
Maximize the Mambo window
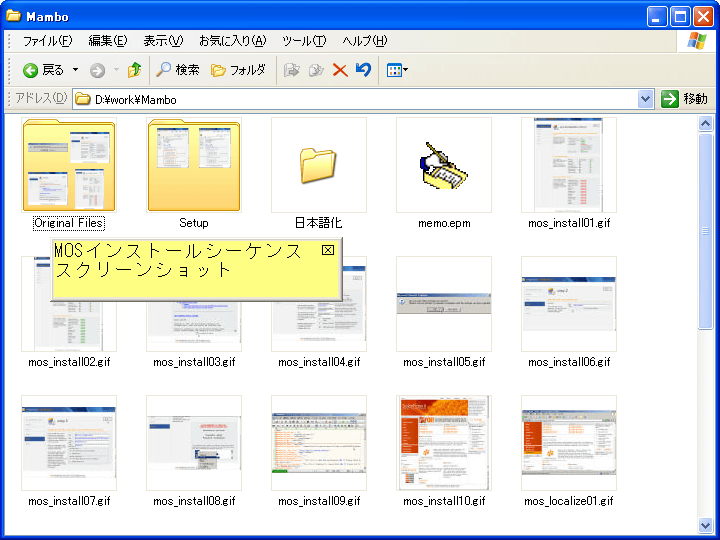tap(680, 17)
